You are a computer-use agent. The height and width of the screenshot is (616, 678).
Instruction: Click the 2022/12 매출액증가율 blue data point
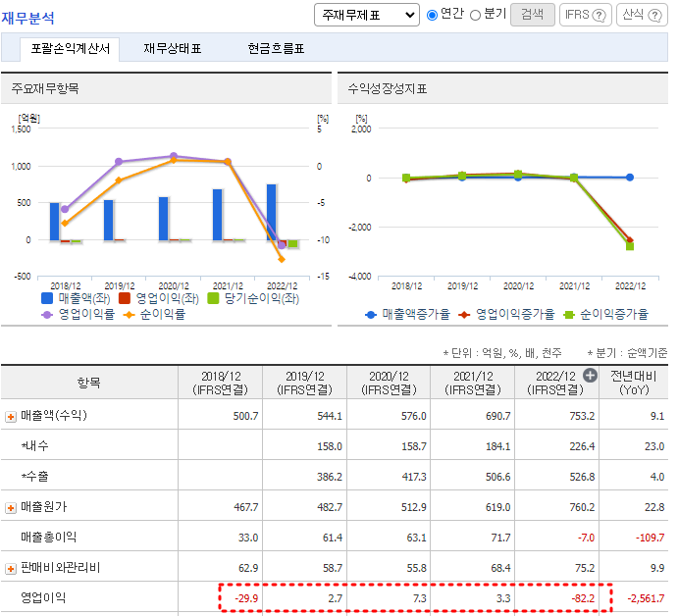630,178
